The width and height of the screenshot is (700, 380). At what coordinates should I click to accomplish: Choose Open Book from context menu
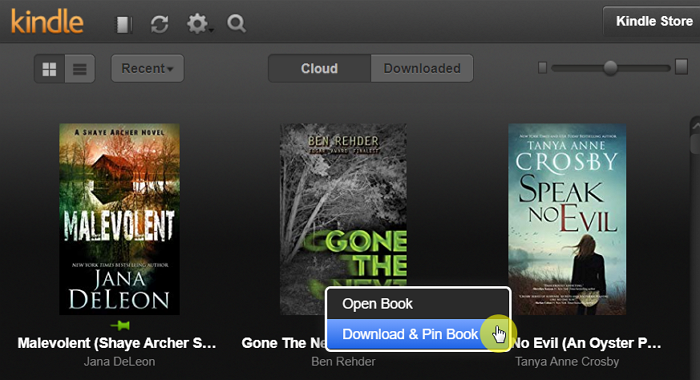pos(418,304)
